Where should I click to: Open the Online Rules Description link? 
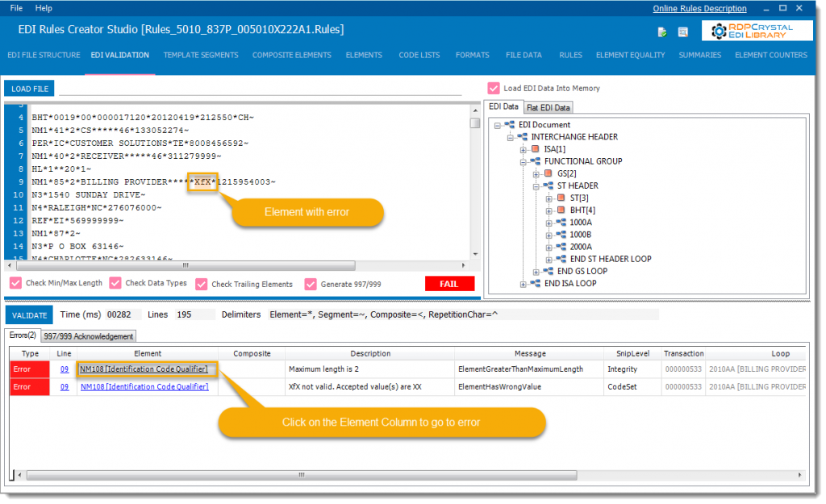699,8
